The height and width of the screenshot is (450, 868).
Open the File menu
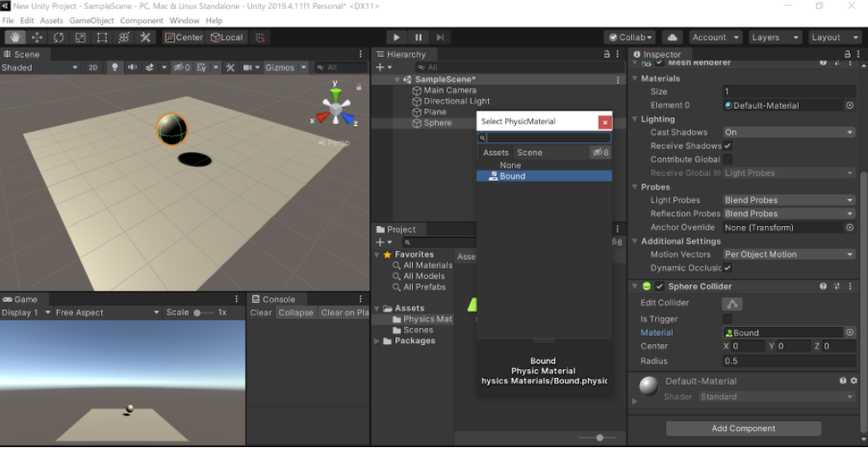tap(8, 20)
